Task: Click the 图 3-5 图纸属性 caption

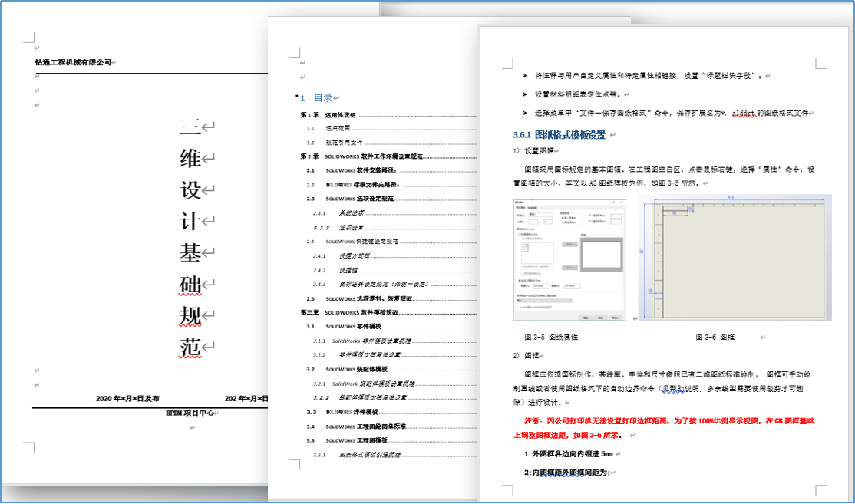Action: (551, 337)
